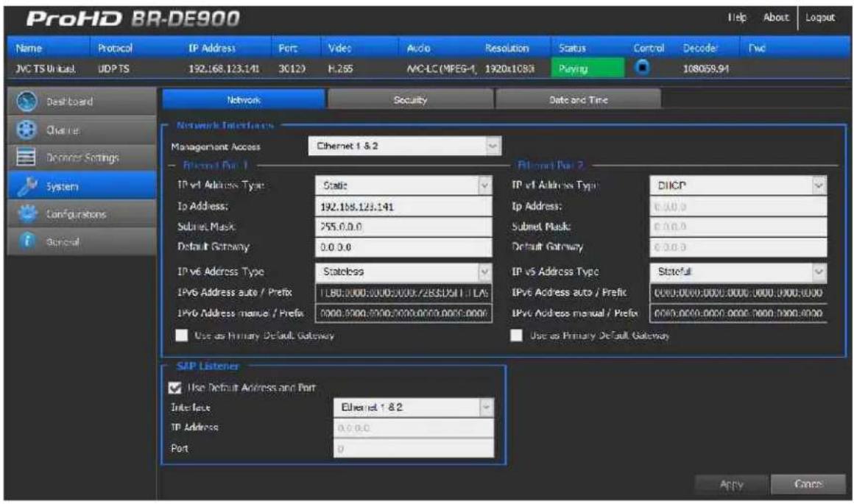The height and width of the screenshot is (504, 854).
Task: Click Port 1 Ip Address field 192.168.123.141
Action: (403, 207)
